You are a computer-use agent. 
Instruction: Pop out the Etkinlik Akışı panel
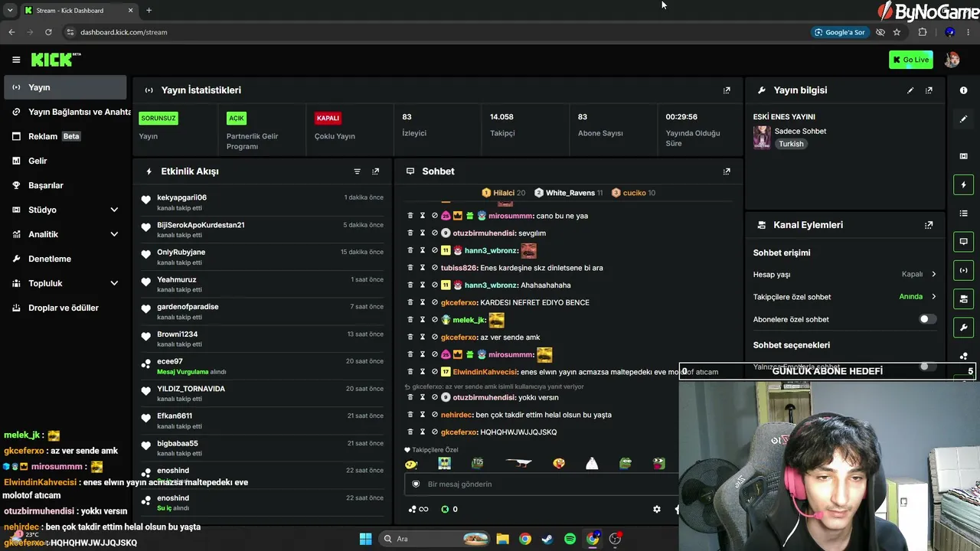(x=375, y=171)
